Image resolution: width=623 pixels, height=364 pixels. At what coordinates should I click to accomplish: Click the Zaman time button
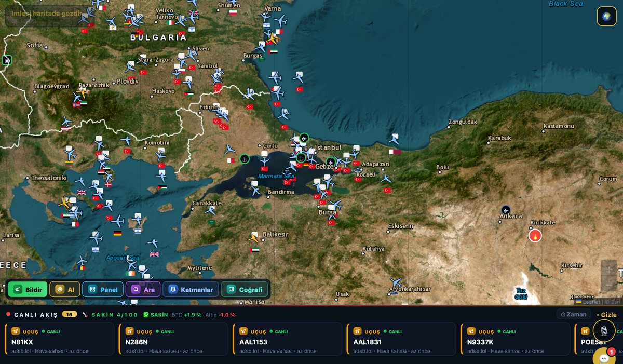click(x=574, y=314)
